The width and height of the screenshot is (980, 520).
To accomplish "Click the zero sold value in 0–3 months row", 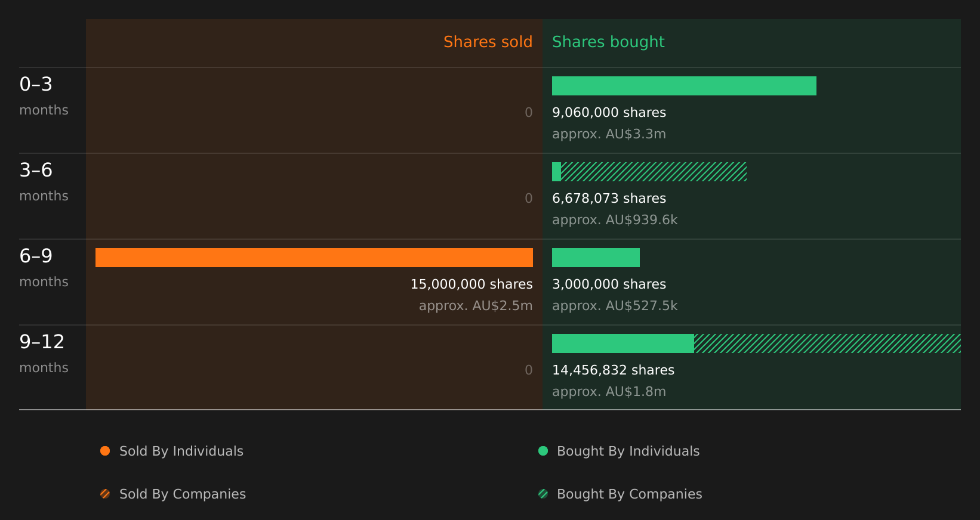I will 529,113.
